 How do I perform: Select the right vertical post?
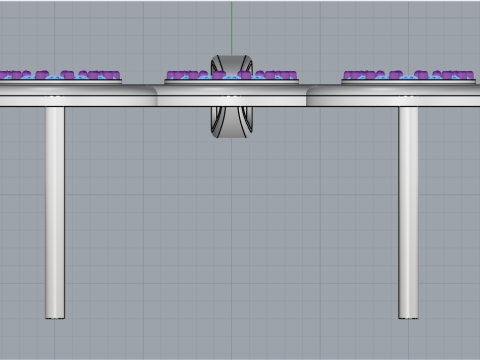tap(408, 213)
